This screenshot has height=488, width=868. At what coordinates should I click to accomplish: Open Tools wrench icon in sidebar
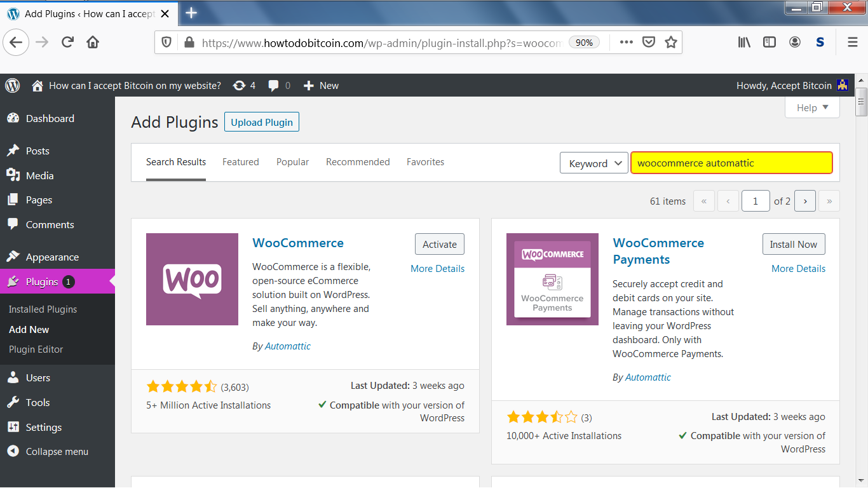(13, 402)
